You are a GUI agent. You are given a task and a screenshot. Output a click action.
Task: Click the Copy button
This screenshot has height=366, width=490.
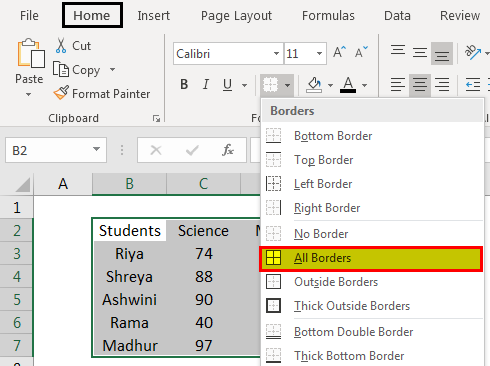tap(76, 69)
